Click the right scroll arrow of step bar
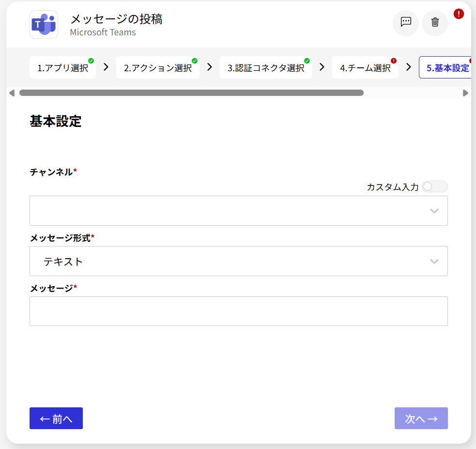The image size is (476, 449). [x=465, y=93]
